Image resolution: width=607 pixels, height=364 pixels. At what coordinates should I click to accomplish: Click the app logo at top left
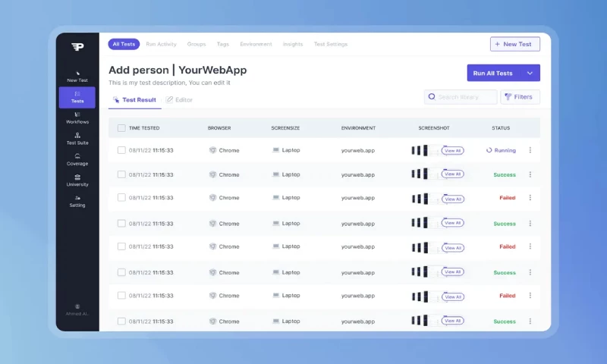[x=77, y=47]
